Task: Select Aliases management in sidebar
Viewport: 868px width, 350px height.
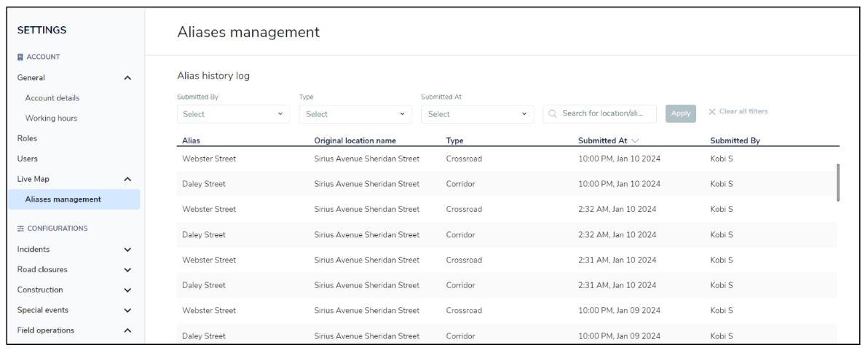Action: (74, 199)
